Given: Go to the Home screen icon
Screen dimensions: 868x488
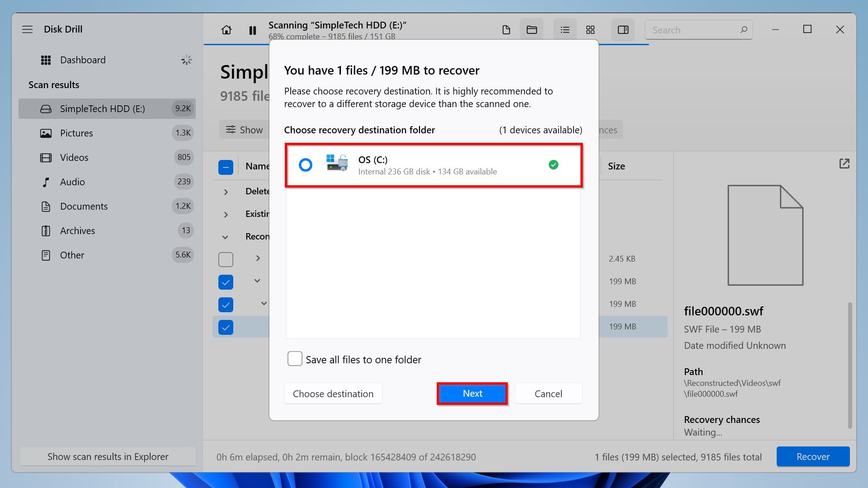Looking at the screenshot, I should [226, 30].
